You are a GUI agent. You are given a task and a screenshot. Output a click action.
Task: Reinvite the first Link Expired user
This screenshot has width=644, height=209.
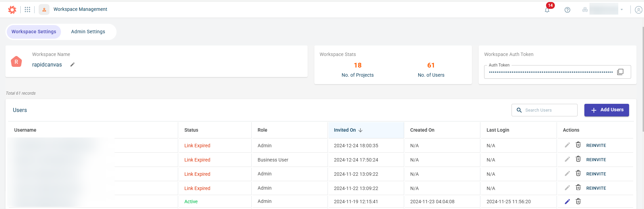tap(596, 145)
